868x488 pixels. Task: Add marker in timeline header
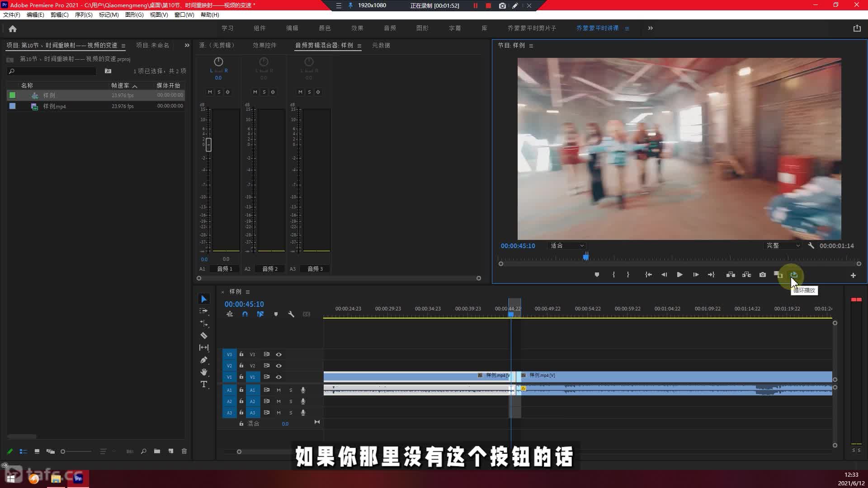point(276,314)
